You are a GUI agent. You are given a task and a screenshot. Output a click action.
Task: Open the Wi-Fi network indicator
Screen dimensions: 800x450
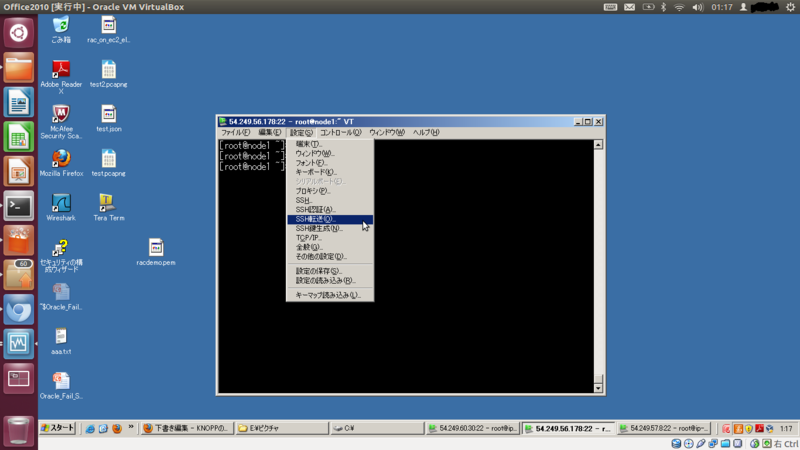[679, 7]
